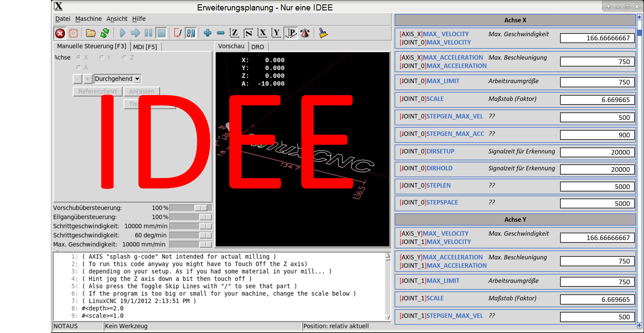Toggle skip lines with slash icon
Image resolution: width=644 pixels, height=333 pixels.
pyautogui.click(x=177, y=33)
